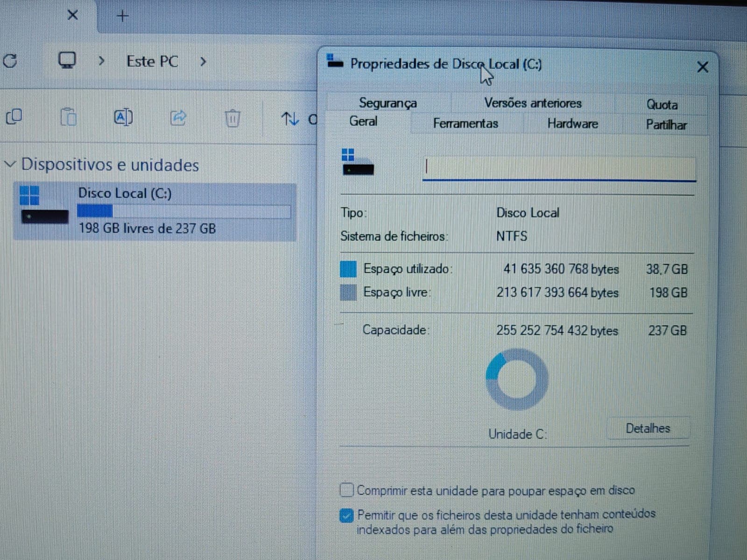Screen dimensions: 747x560
Task: Open the Partilhar tab
Action: pyautogui.click(x=666, y=125)
